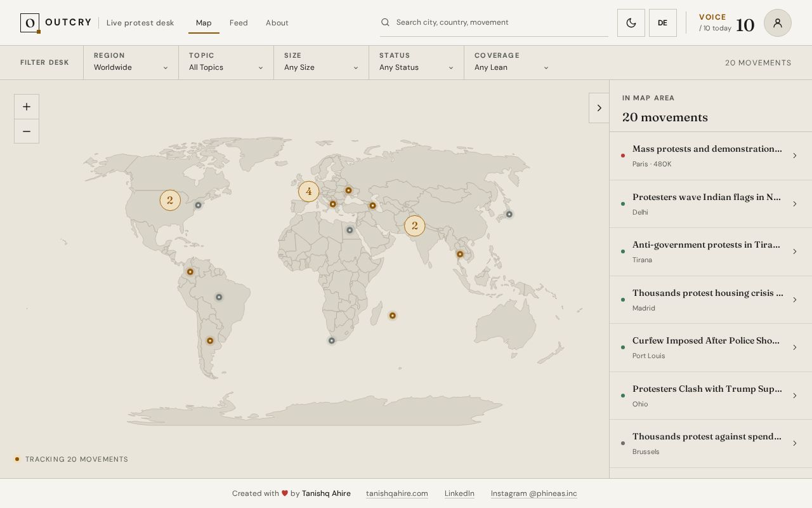Open the About tab
Viewport: 812px width, 508px height.
coord(277,23)
